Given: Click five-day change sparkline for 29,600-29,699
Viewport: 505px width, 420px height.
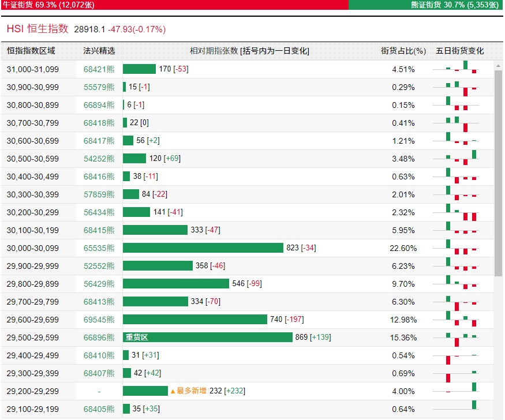Looking at the screenshot, I should pyautogui.click(x=456, y=320).
